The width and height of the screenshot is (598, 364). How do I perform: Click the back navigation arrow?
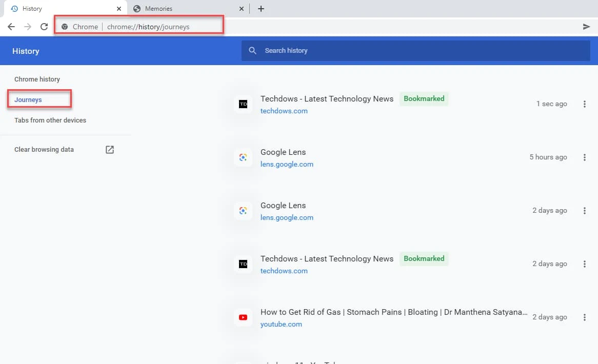point(11,26)
